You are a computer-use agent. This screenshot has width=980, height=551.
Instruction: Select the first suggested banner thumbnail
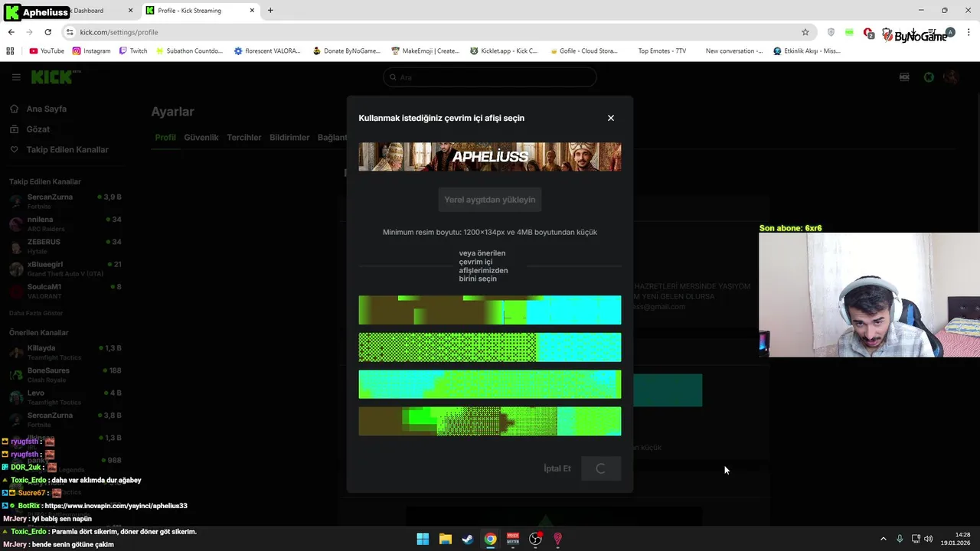(490, 310)
